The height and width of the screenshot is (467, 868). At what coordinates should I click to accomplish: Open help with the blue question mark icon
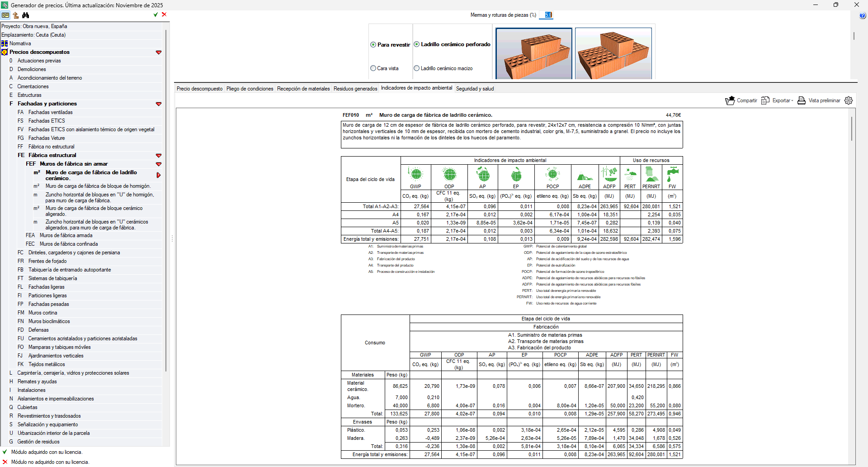(x=863, y=16)
